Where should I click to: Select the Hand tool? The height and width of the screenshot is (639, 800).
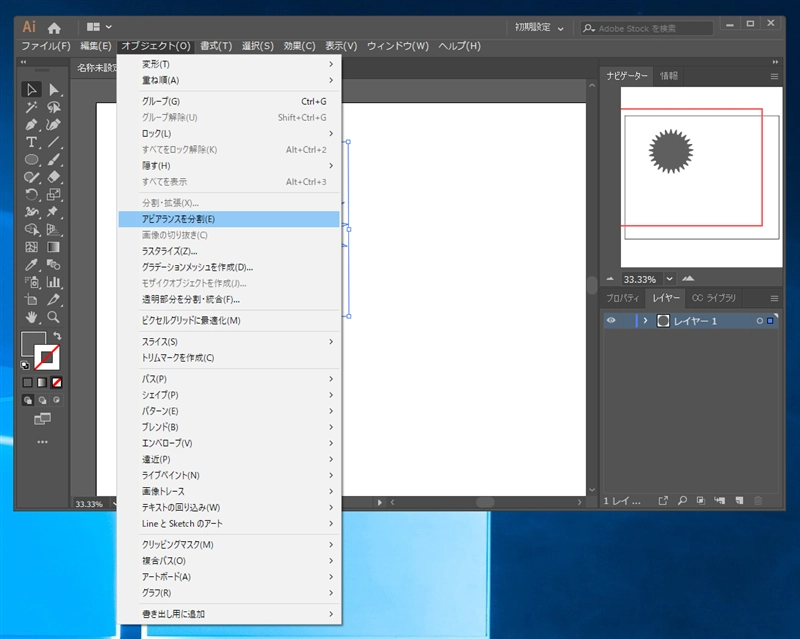tap(31, 317)
